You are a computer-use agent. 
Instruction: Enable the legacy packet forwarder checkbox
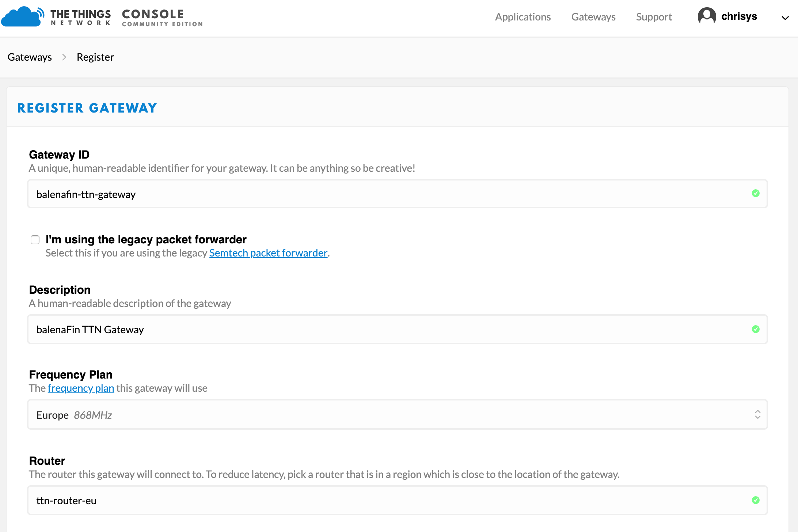[35, 240]
